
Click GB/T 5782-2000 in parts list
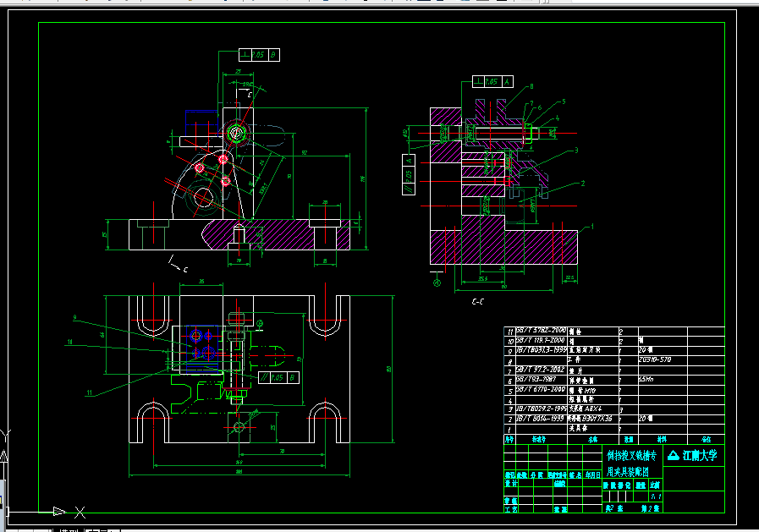[x=541, y=331]
